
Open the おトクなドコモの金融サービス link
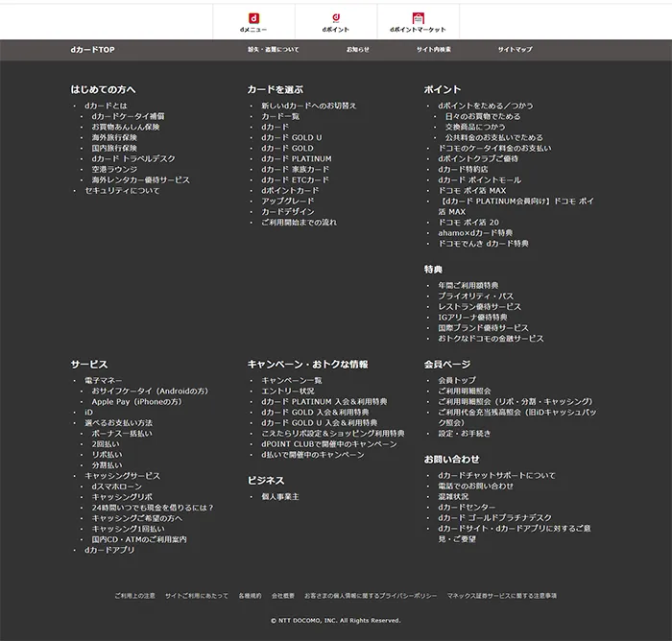(491, 339)
